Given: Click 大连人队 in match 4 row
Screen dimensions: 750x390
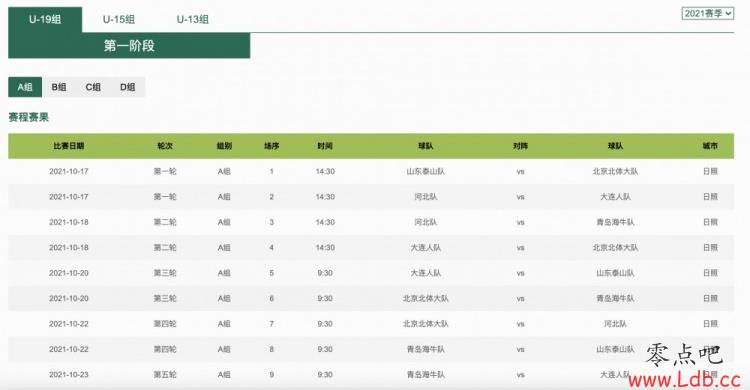Looking at the screenshot, I should coord(426,247).
